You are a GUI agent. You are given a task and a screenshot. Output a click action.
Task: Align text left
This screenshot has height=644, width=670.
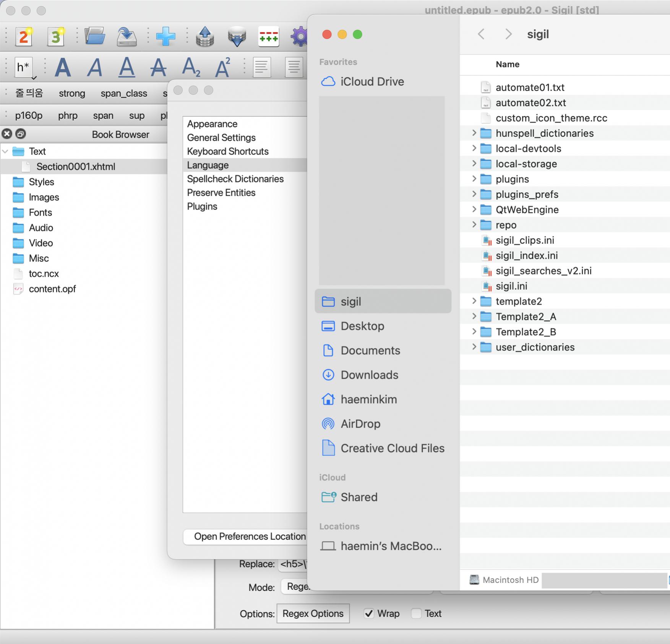coord(262,67)
